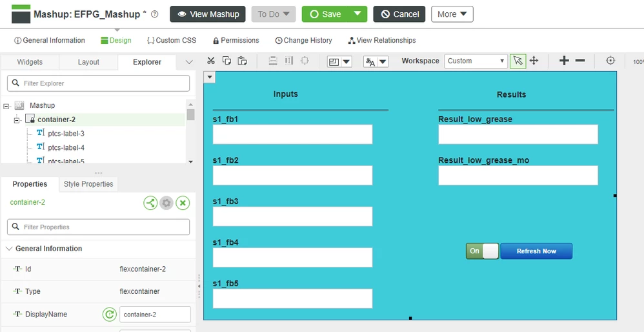This screenshot has height=332, width=644.
Task: Switch to the Style Properties tab
Action: click(88, 184)
